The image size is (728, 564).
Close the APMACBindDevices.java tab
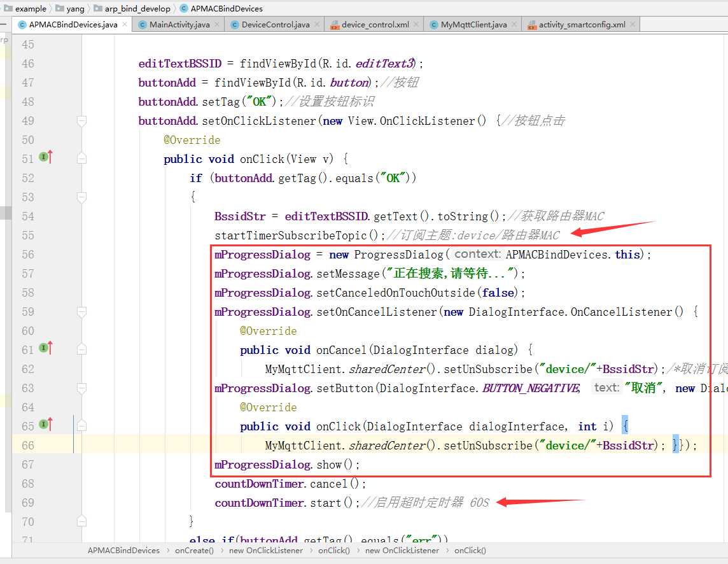125,24
